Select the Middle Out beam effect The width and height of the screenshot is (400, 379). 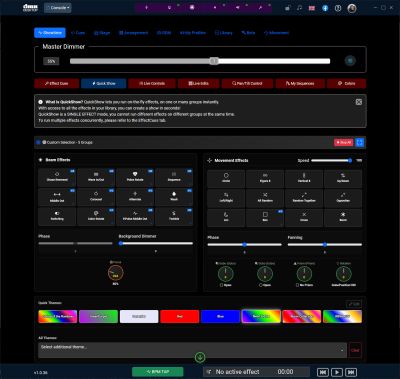(x=57, y=197)
